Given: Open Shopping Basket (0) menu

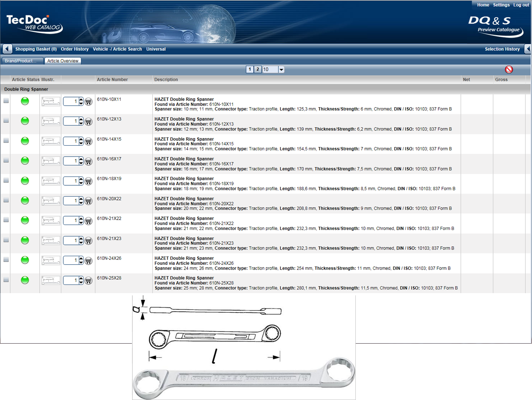Looking at the screenshot, I should click(36, 49).
